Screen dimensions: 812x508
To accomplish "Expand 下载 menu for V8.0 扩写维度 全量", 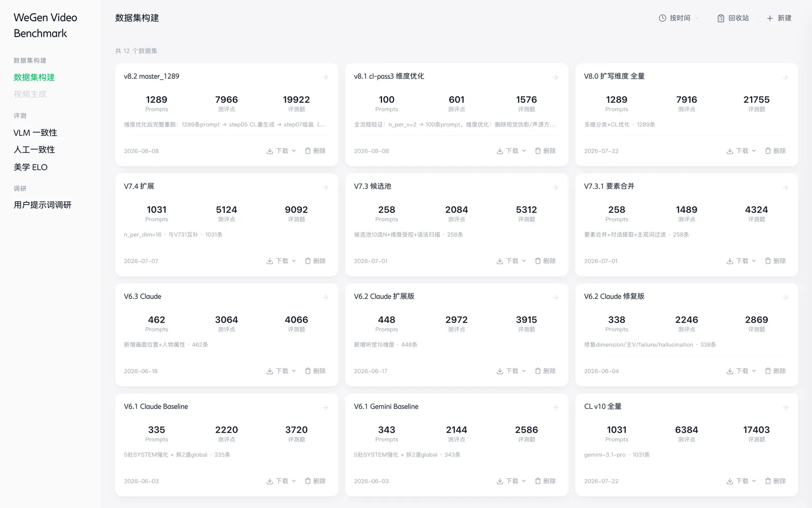I will click(x=741, y=151).
